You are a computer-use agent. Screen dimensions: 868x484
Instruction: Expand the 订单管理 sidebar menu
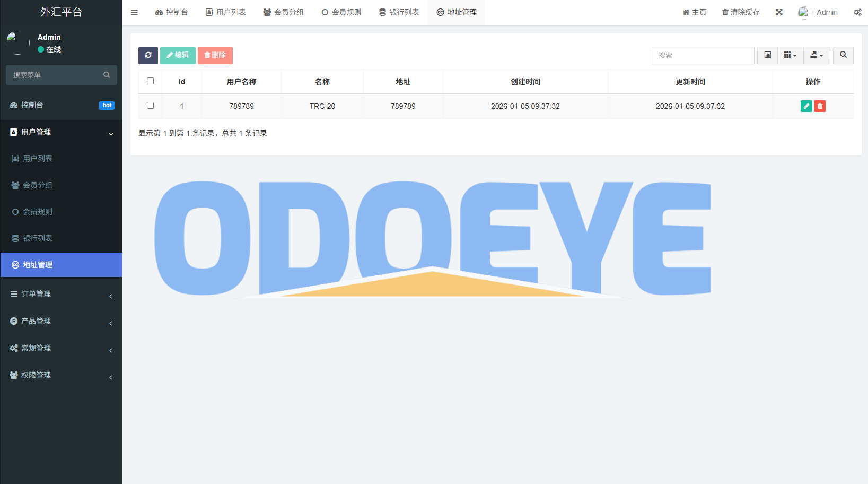point(61,294)
